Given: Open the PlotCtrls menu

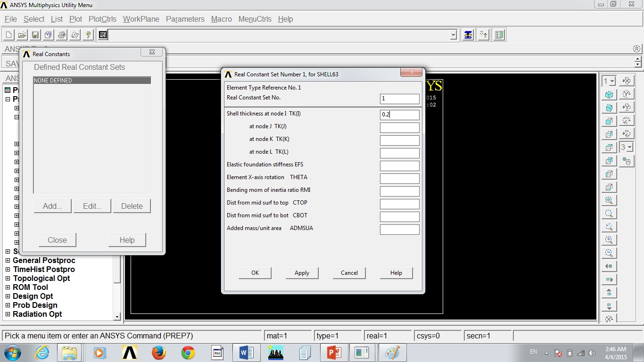Looking at the screenshot, I should (x=102, y=19).
